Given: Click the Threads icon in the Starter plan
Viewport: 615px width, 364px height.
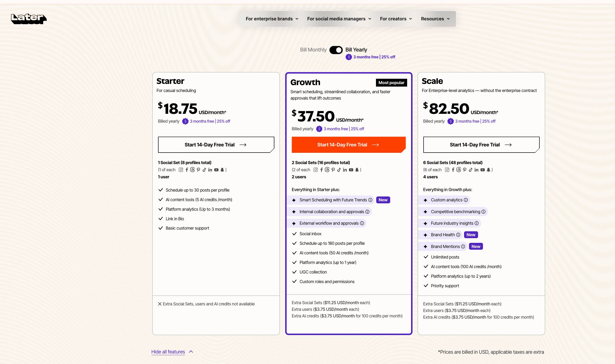Looking at the screenshot, I should click(x=192, y=170).
